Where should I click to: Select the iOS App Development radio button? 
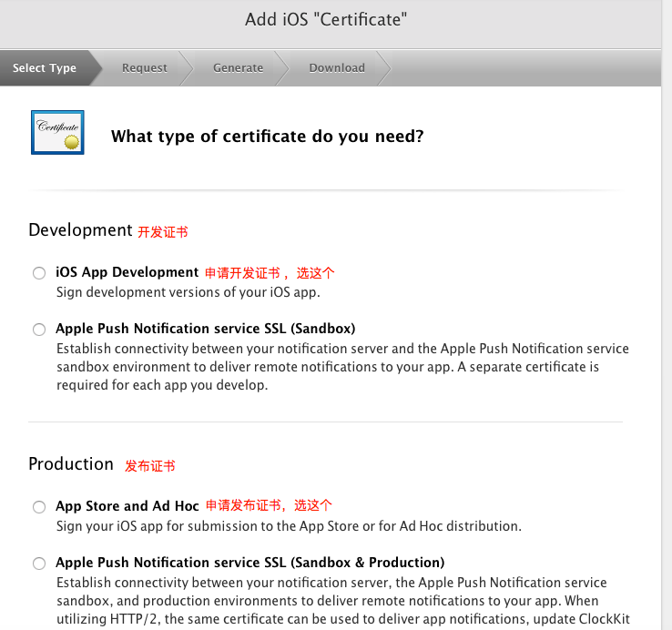(x=38, y=273)
